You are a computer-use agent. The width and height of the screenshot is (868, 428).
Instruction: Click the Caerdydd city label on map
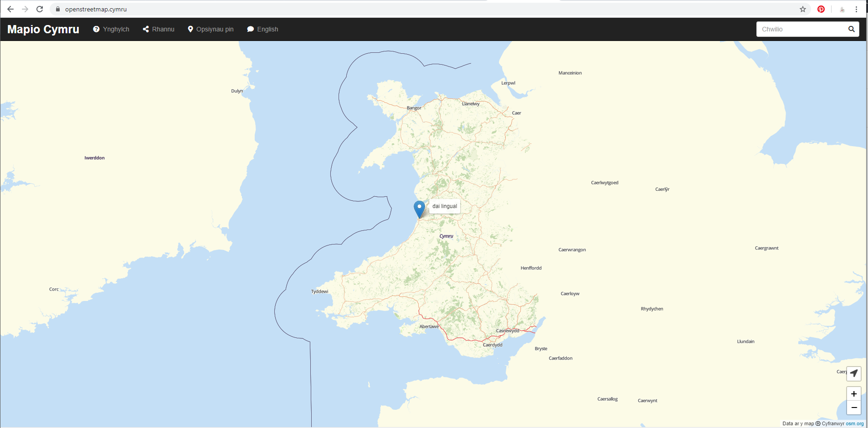coord(493,345)
